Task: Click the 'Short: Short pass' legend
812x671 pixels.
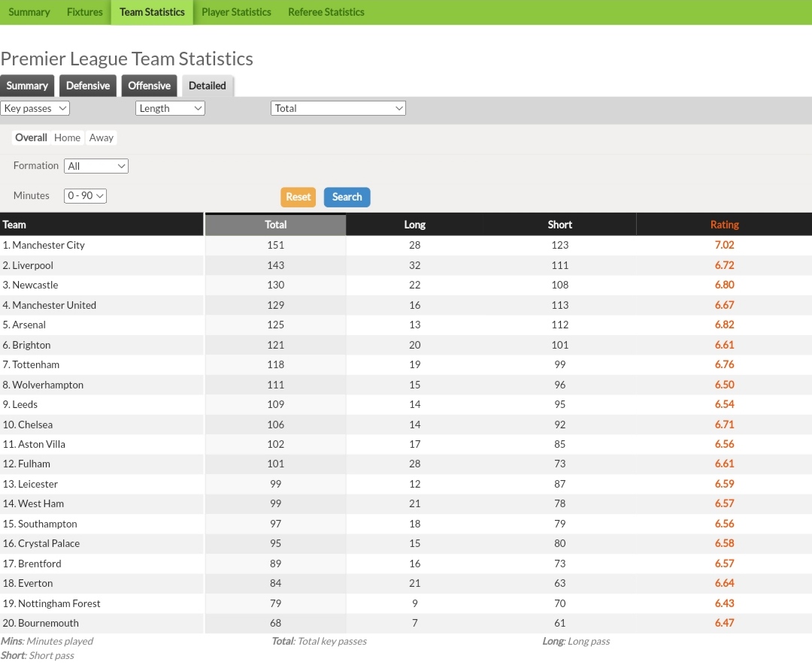Action: pos(38,656)
